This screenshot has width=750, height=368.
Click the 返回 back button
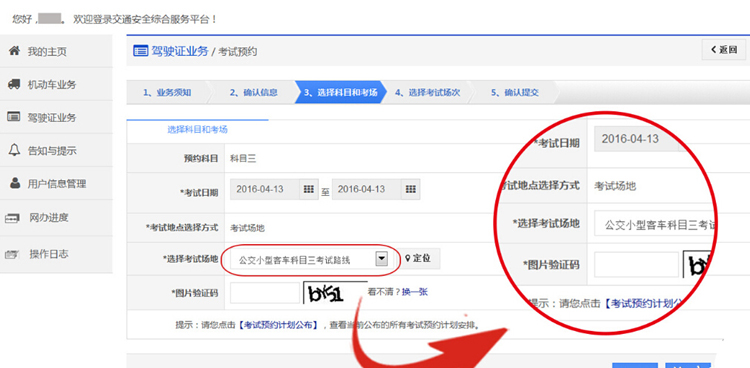(724, 49)
